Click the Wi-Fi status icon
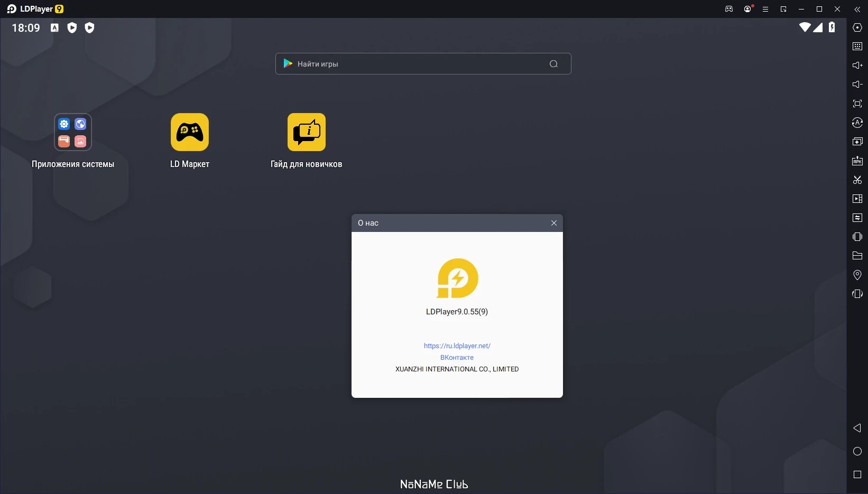This screenshot has width=868, height=494. [x=805, y=27]
